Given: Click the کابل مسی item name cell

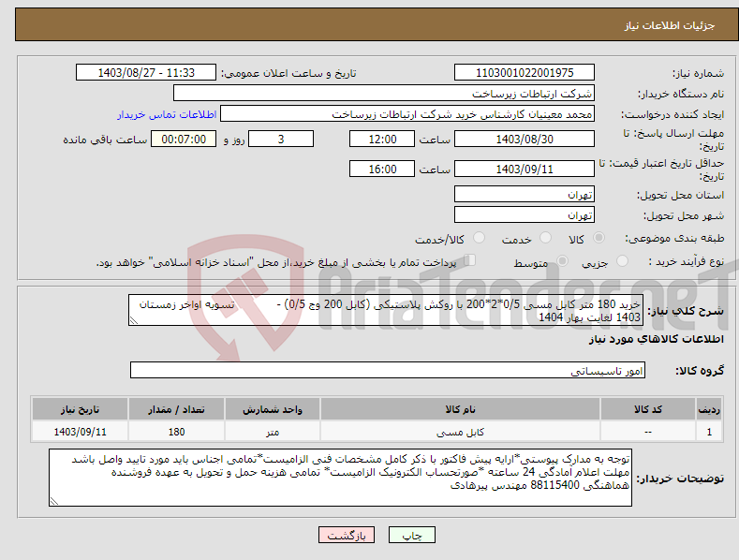Looking at the screenshot, I should coord(460,432).
